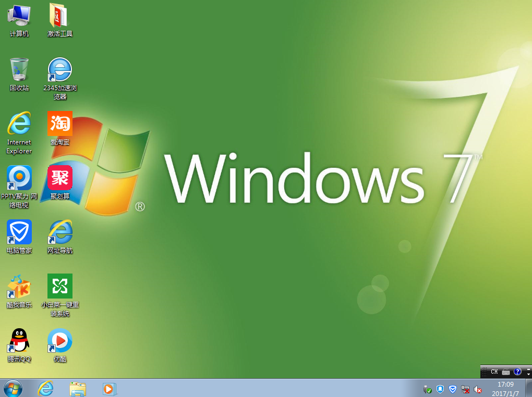Screen dimensions: 532x397
Task: Select the Internet Explorer desktop icon
Action: (x=19, y=133)
